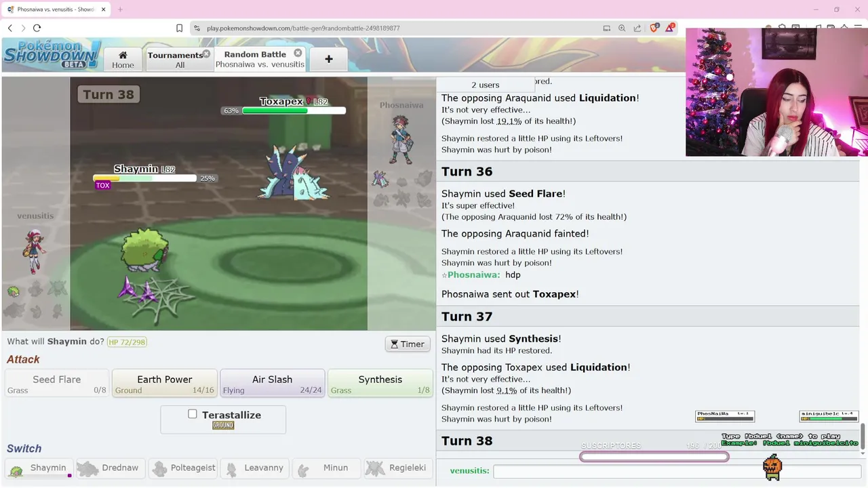Click the Pokémon Showdown logo
Viewport: 868px width, 488px height.
point(52,54)
